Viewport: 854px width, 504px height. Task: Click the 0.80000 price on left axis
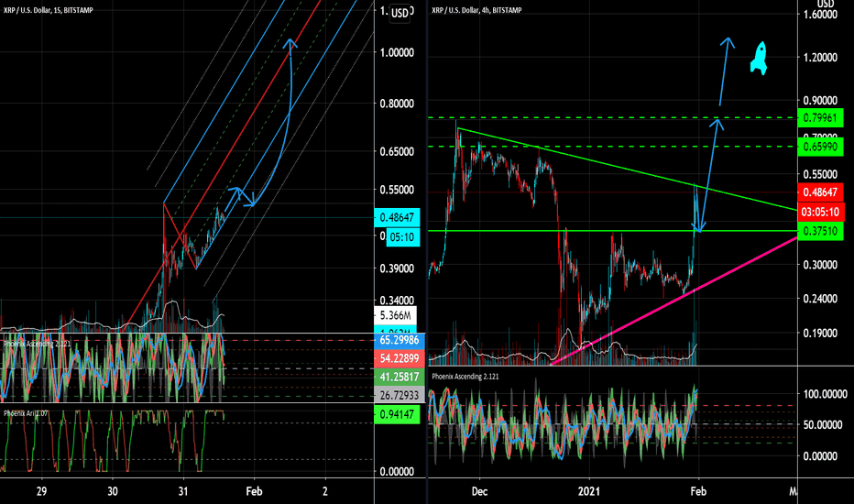[x=397, y=104]
